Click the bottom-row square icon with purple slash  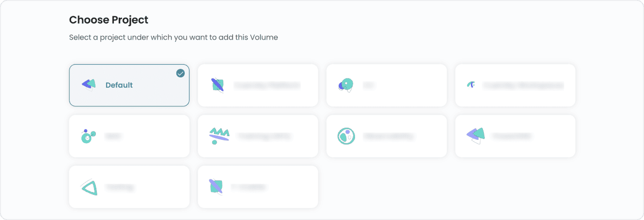pos(216,187)
